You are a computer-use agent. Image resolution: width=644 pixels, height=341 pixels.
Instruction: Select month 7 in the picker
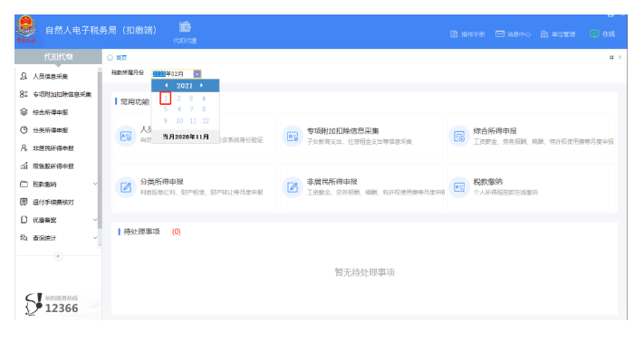pyautogui.click(x=192, y=109)
